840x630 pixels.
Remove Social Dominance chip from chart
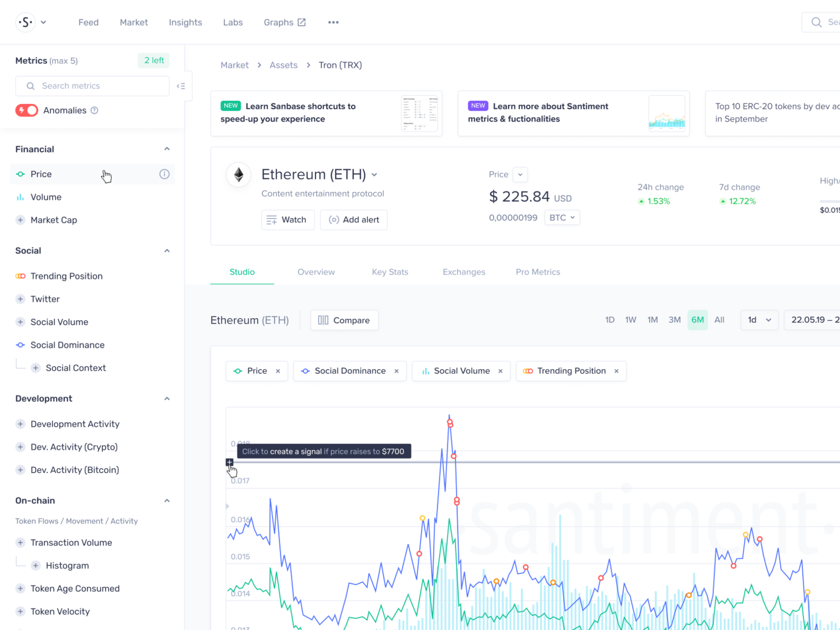point(397,371)
